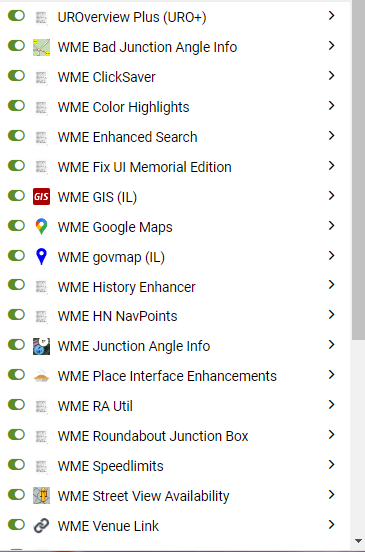
Task: Click the vertical scrollbar thumb
Action: click(358, 170)
